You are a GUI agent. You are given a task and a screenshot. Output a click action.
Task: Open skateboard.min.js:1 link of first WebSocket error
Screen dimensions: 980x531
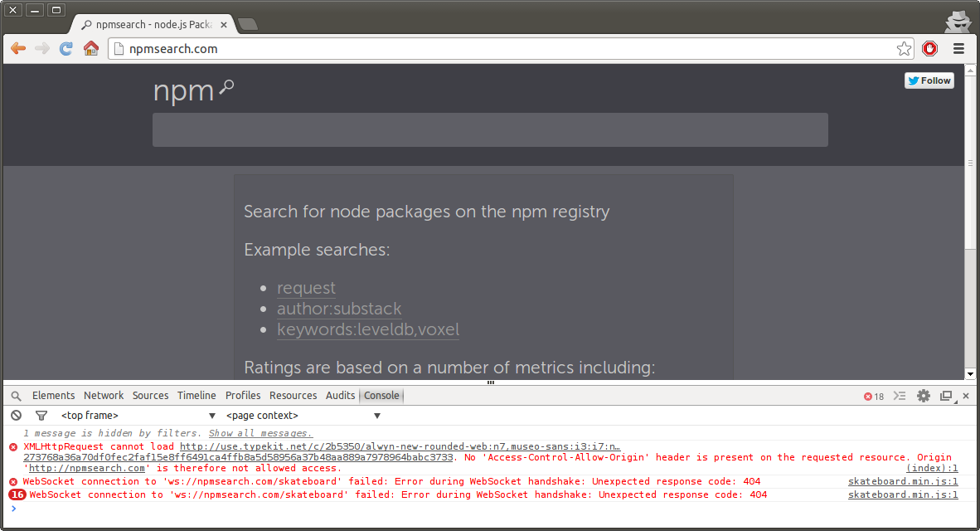tap(903, 481)
